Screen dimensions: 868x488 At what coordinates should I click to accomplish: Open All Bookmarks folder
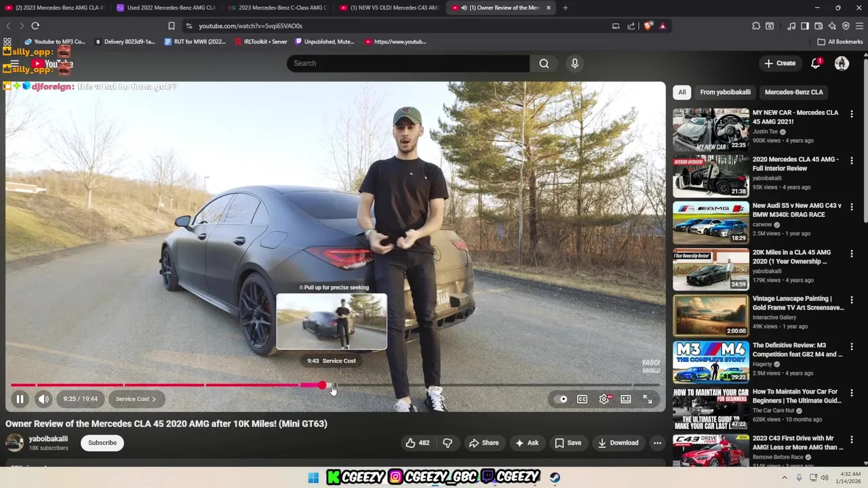(840, 41)
